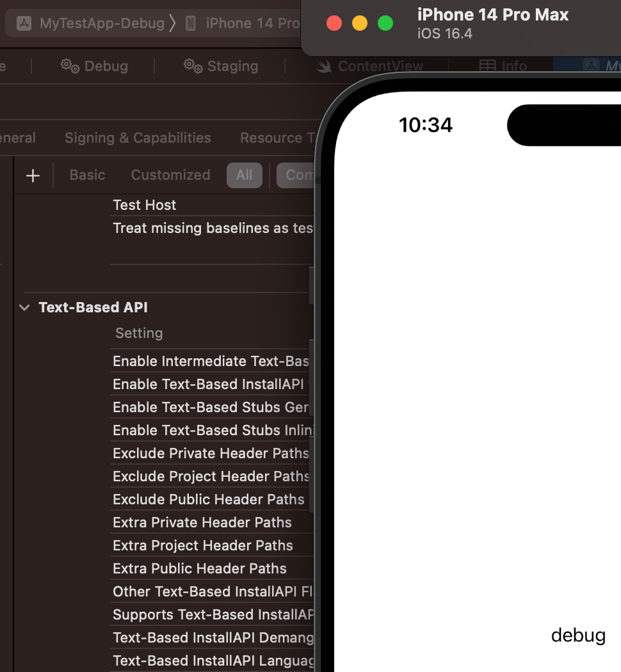
Task: Select Text-Based InstallAPI Demangle row
Action: coord(212,637)
